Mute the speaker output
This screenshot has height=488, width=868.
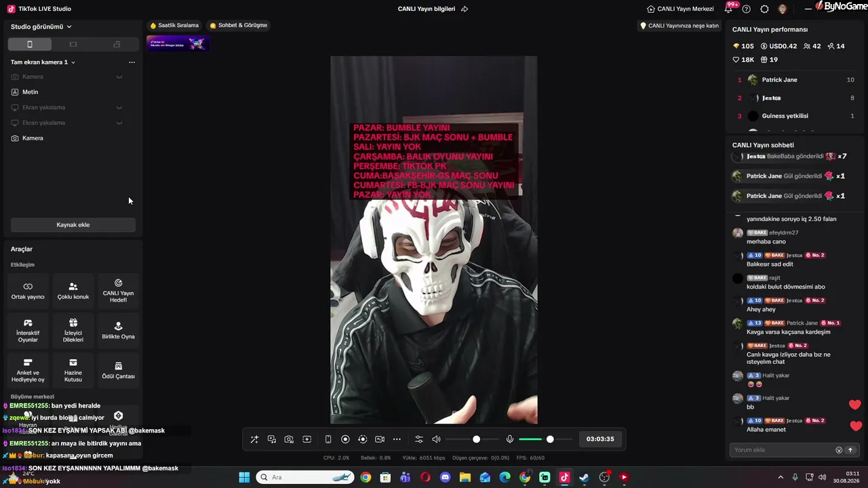point(436,439)
